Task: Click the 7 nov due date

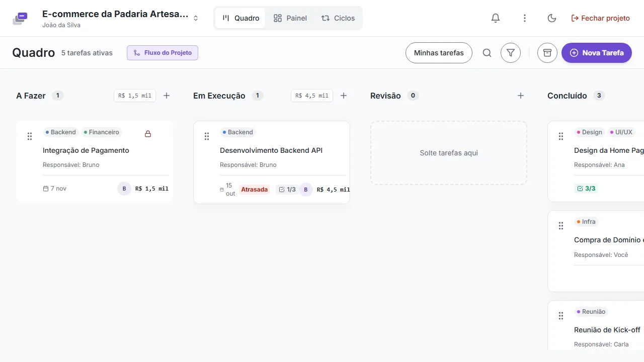Action: [x=55, y=189]
